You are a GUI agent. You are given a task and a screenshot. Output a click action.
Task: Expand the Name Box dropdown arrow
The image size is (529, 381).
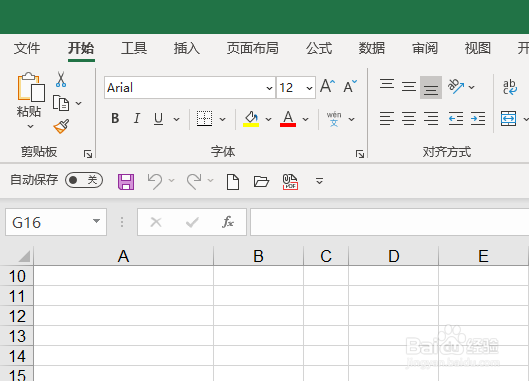(x=96, y=221)
